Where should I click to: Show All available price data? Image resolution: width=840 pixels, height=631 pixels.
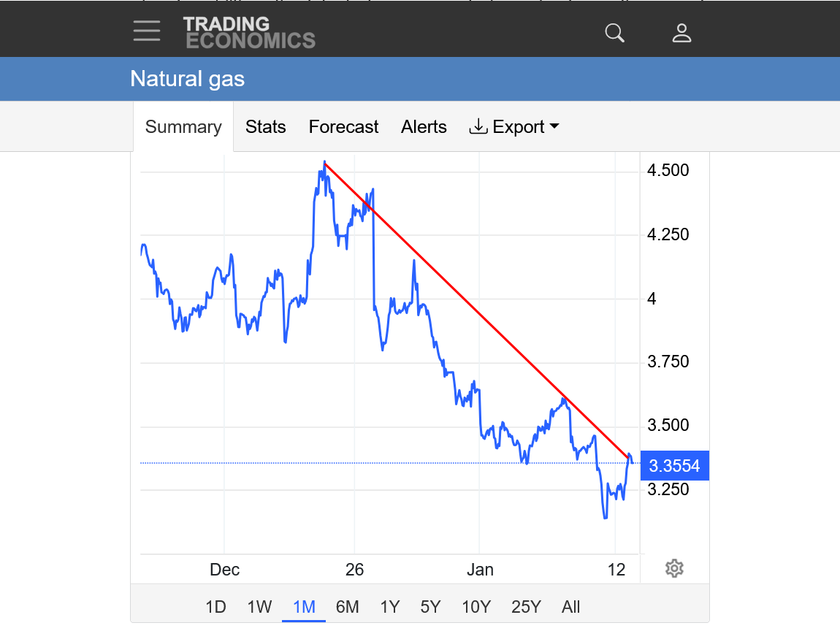point(571,607)
